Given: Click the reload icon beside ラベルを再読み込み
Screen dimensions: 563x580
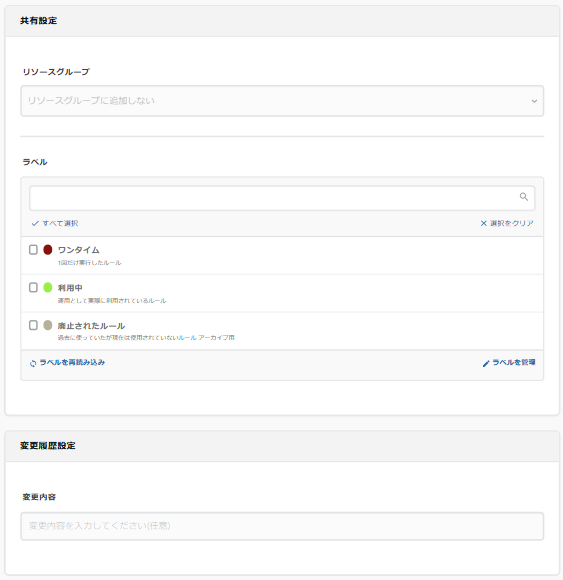Looking at the screenshot, I should (33, 363).
